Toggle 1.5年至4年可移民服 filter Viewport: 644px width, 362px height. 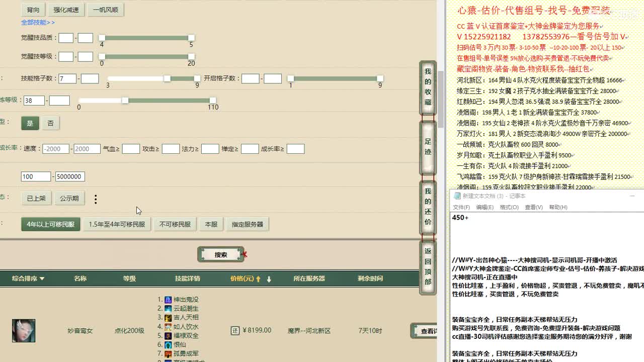[117, 224]
